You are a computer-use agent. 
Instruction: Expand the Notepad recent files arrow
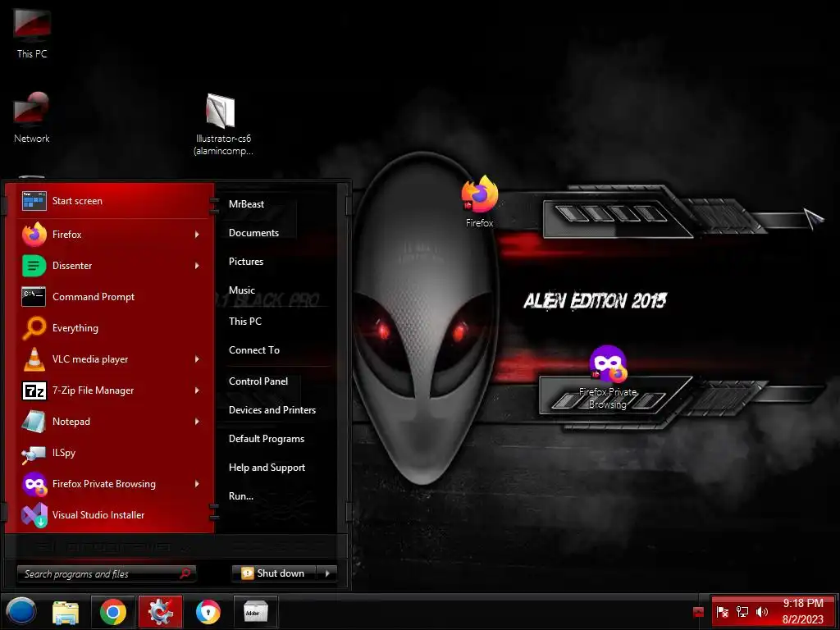[197, 422]
